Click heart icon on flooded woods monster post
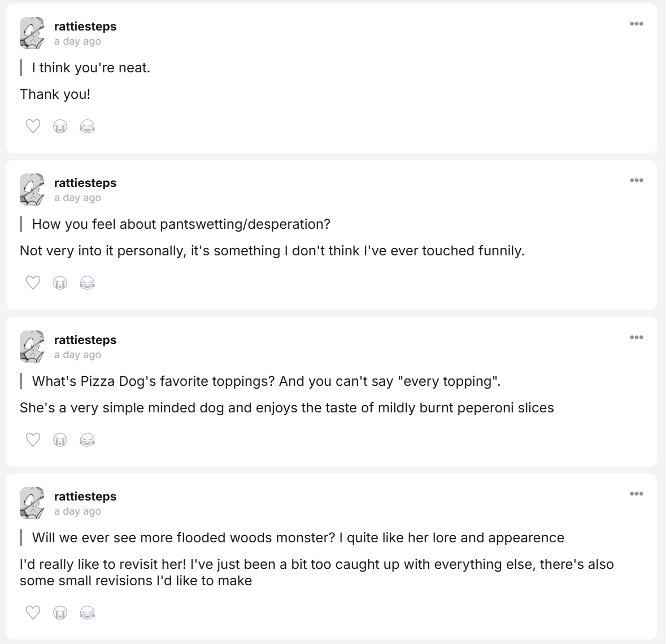Viewport: 666px width, 644px height. click(33, 612)
